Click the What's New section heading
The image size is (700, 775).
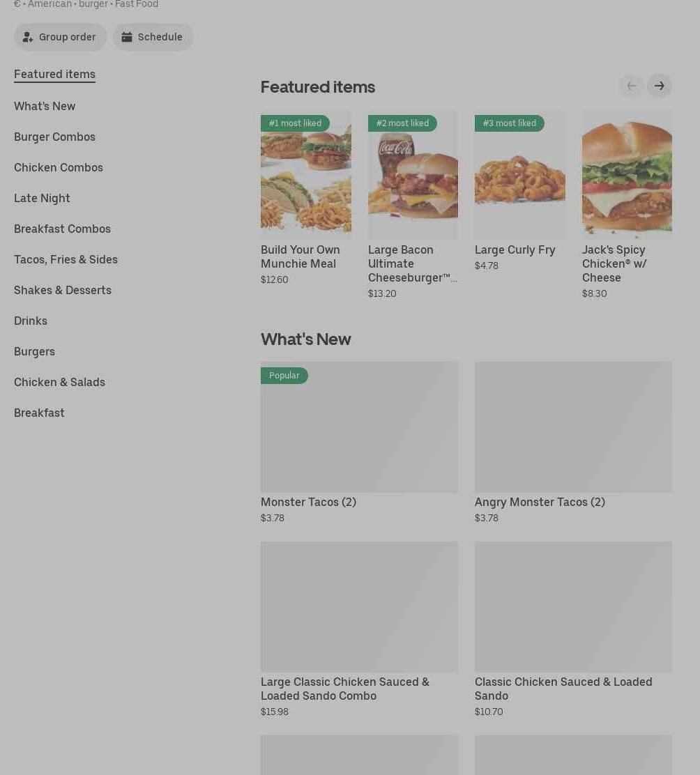pos(306,339)
